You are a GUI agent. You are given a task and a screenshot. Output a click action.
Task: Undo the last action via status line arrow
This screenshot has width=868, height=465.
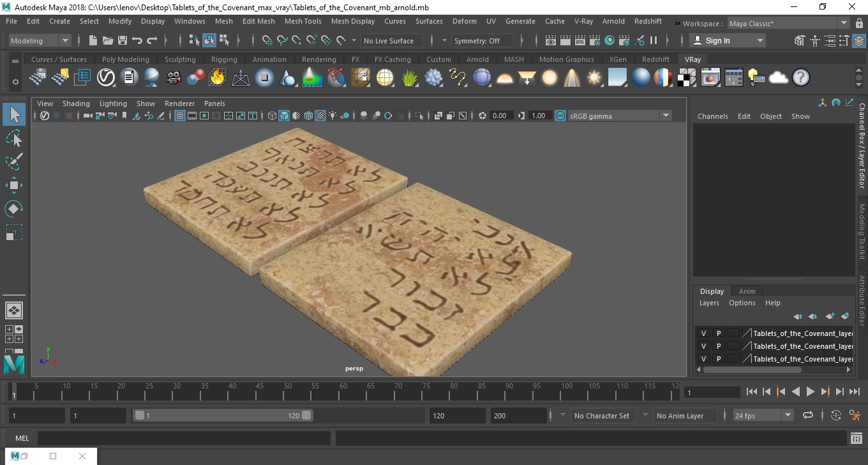pyautogui.click(x=137, y=40)
